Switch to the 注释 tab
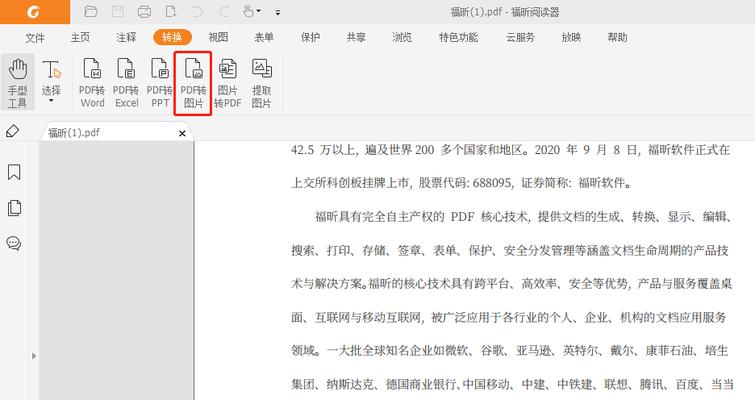The height and width of the screenshot is (400, 755). point(126,38)
